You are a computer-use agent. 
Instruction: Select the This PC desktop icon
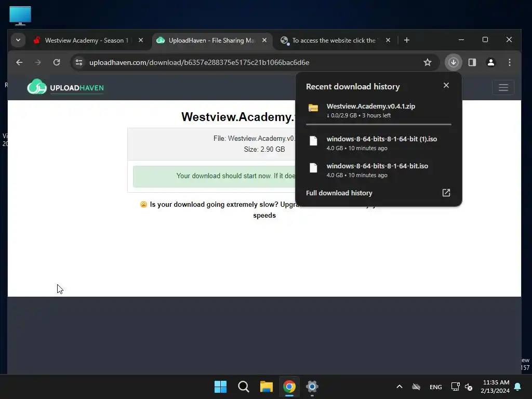coord(20,16)
